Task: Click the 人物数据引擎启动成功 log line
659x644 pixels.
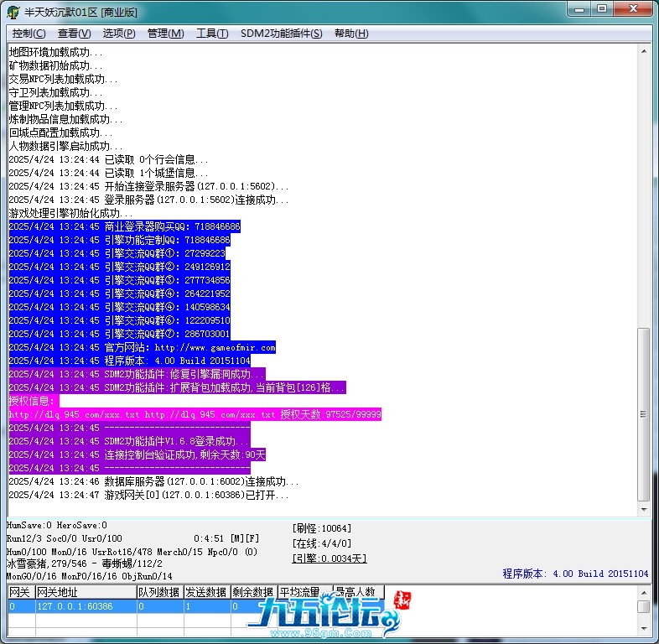Action: click(65, 146)
